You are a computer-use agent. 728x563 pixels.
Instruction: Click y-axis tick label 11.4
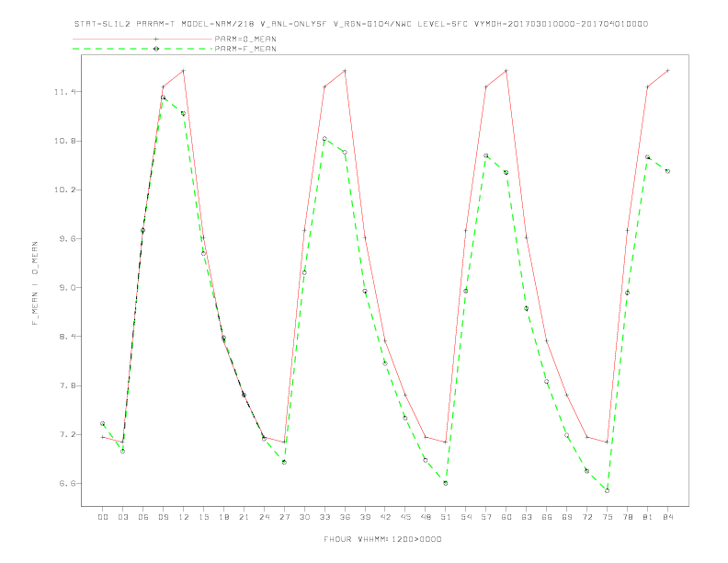point(64,92)
